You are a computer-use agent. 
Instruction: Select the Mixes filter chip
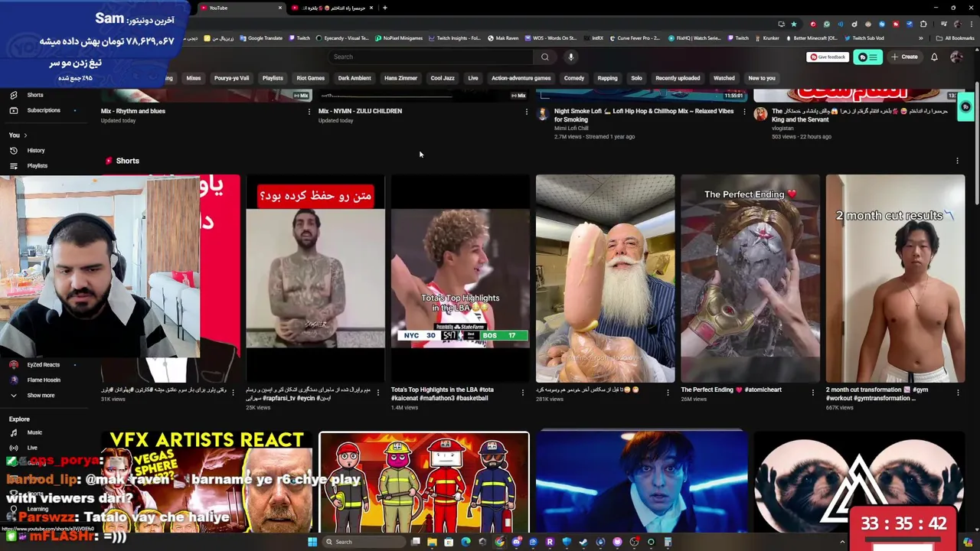[194, 78]
